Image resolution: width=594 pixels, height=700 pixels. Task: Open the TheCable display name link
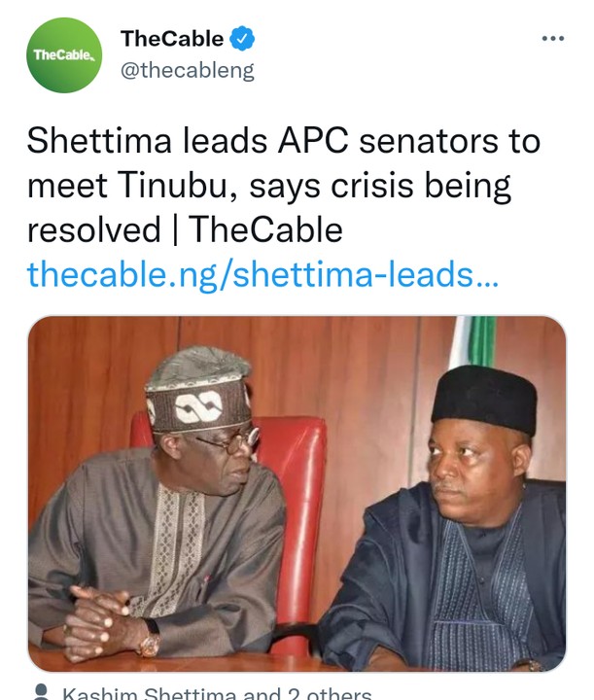[172, 40]
